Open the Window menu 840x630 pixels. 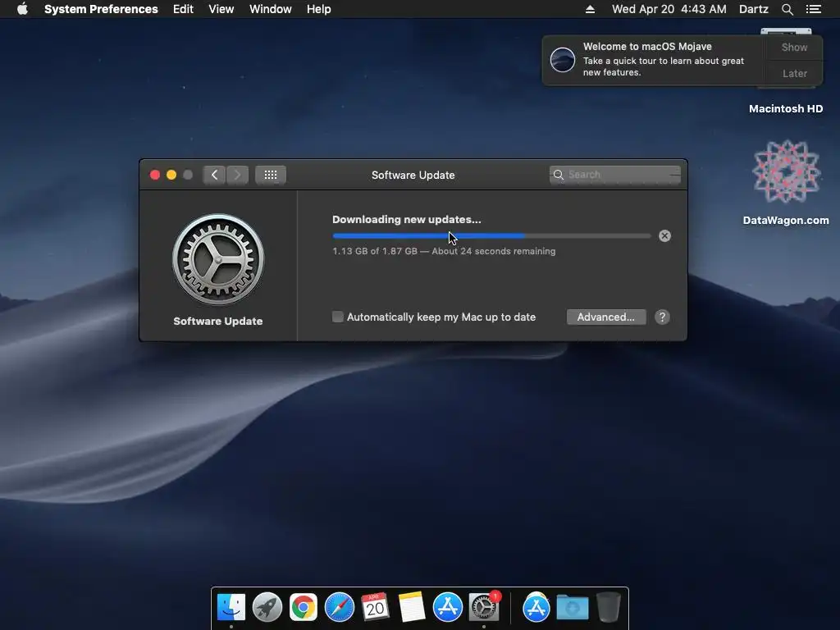(x=271, y=9)
